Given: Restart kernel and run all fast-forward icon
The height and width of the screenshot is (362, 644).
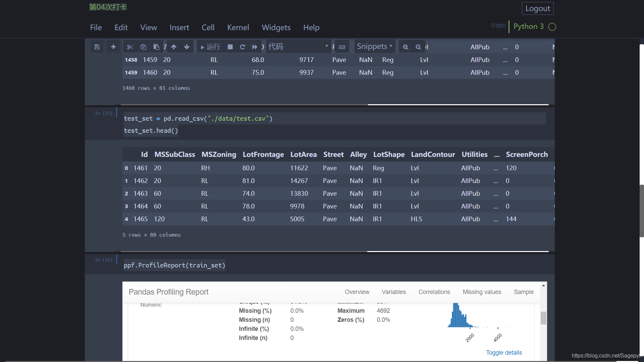Looking at the screenshot, I should tap(255, 47).
